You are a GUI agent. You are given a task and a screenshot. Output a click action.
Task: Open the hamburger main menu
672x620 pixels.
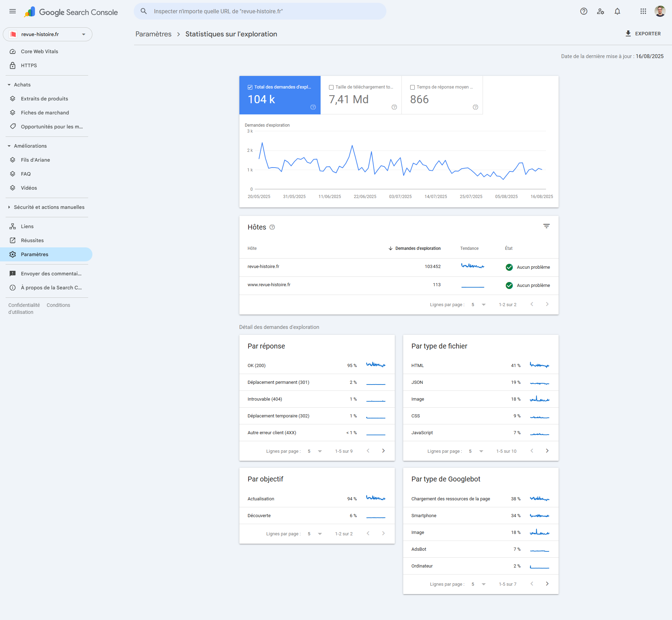point(13,12)
